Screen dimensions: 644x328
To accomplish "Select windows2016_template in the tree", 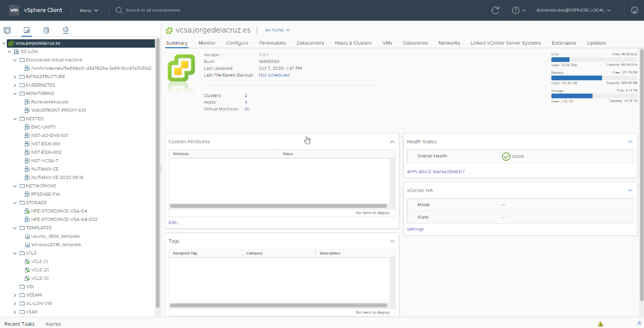I will (x=56, y=245).
